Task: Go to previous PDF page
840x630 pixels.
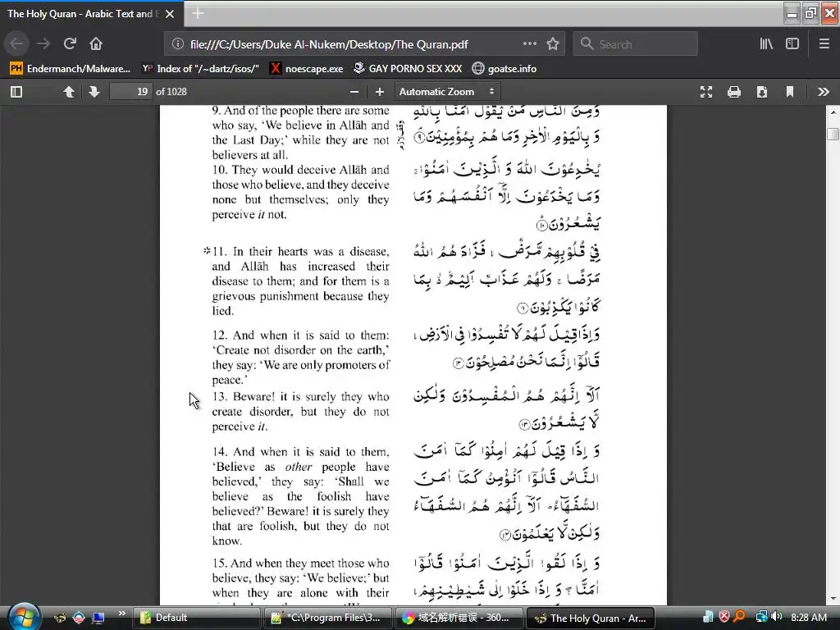Action: coord(69,92)
